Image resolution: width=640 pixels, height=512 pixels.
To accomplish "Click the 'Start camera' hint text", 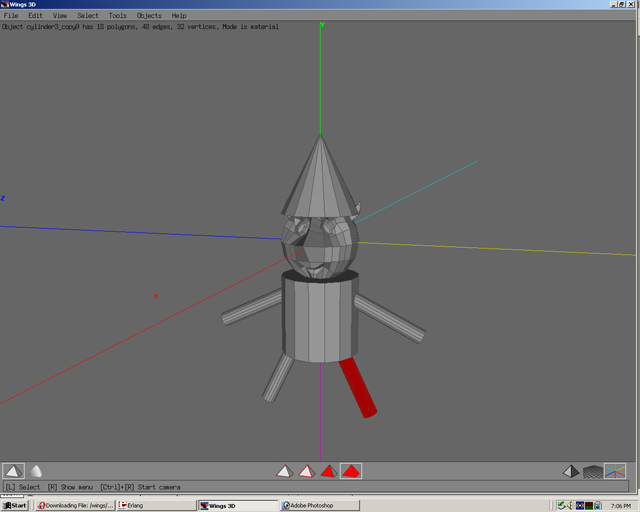I will [159, 487].
